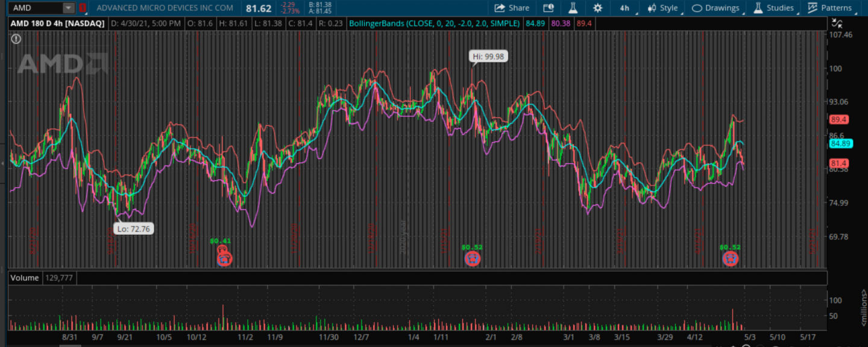Click the AMD symbol input field
868x347 pixels.
[x=36, y=8]
